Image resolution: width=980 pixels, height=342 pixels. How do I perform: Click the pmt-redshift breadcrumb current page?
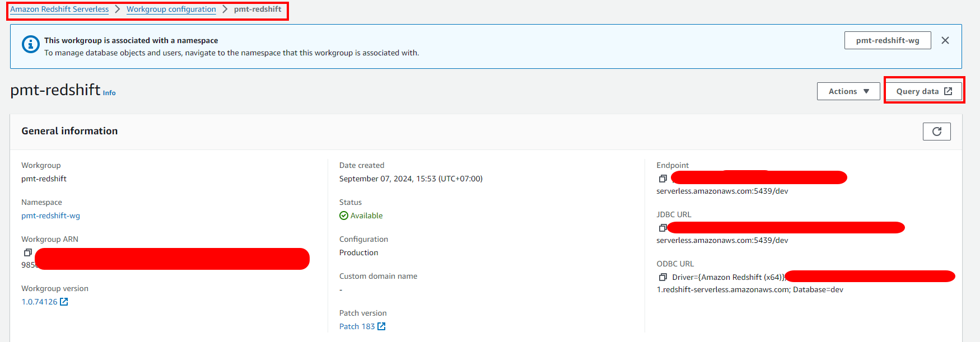point(258,9)
